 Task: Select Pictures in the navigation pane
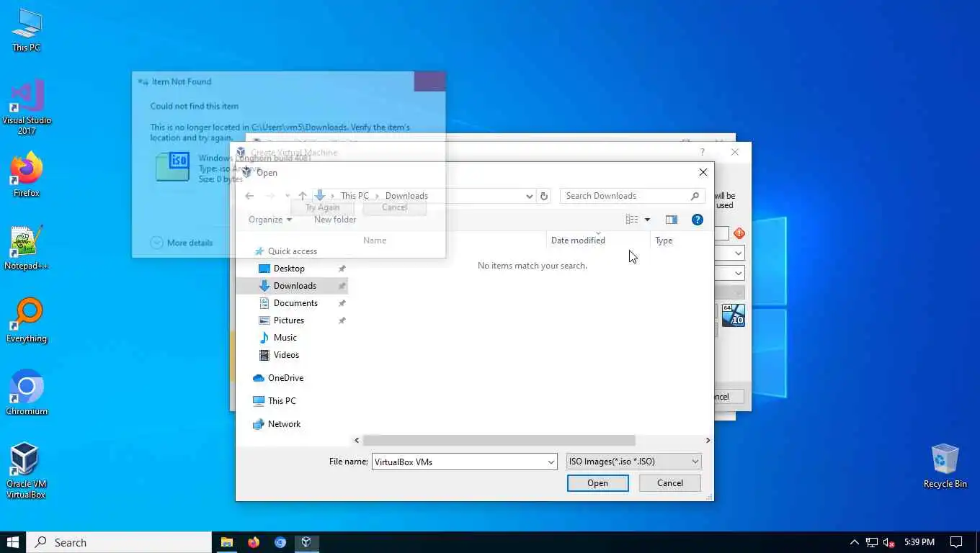click(289, 320)
